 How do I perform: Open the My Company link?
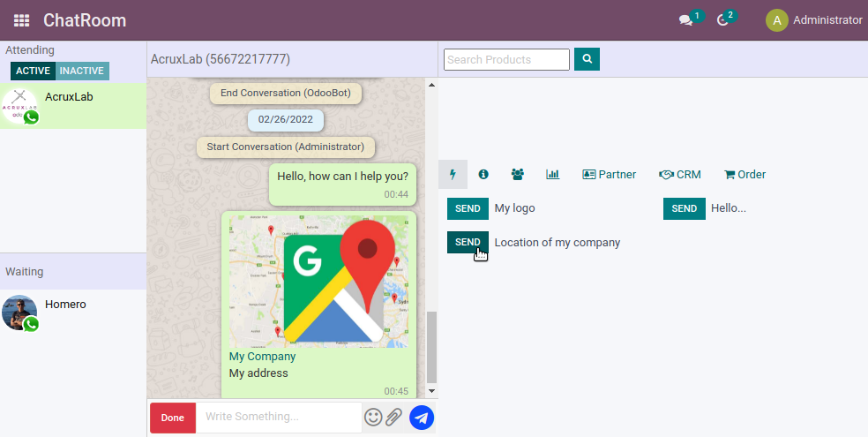pyautogui.click(x=262, y=357)
